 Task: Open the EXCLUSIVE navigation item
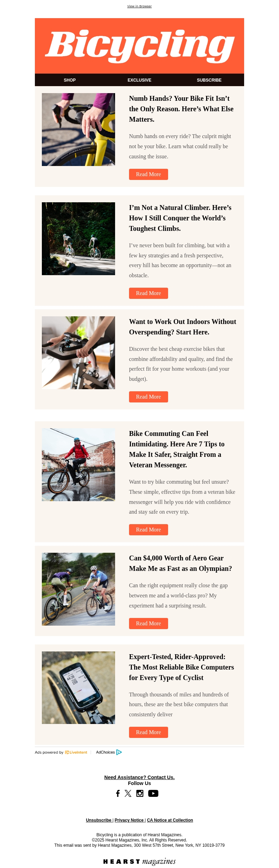coord(139,80)
